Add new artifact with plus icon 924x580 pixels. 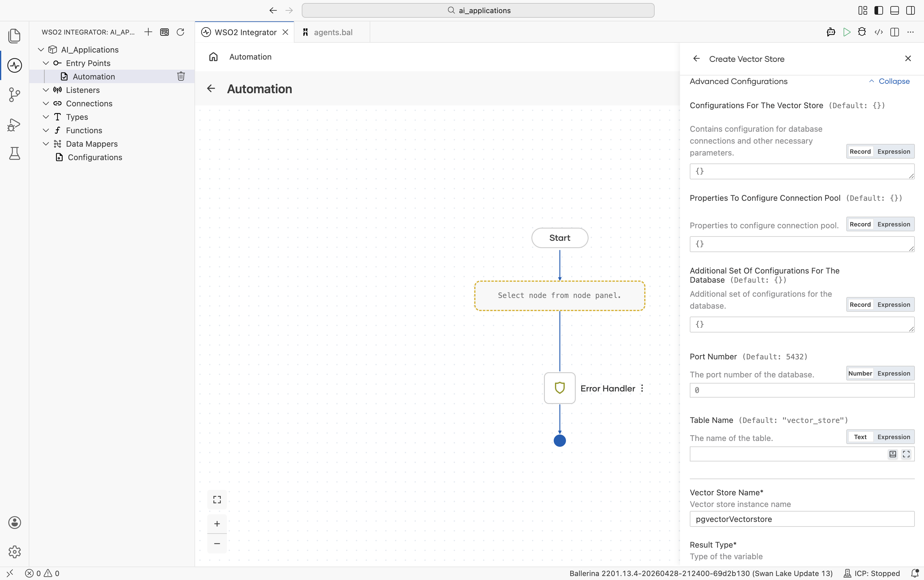[x=148, y=32]
